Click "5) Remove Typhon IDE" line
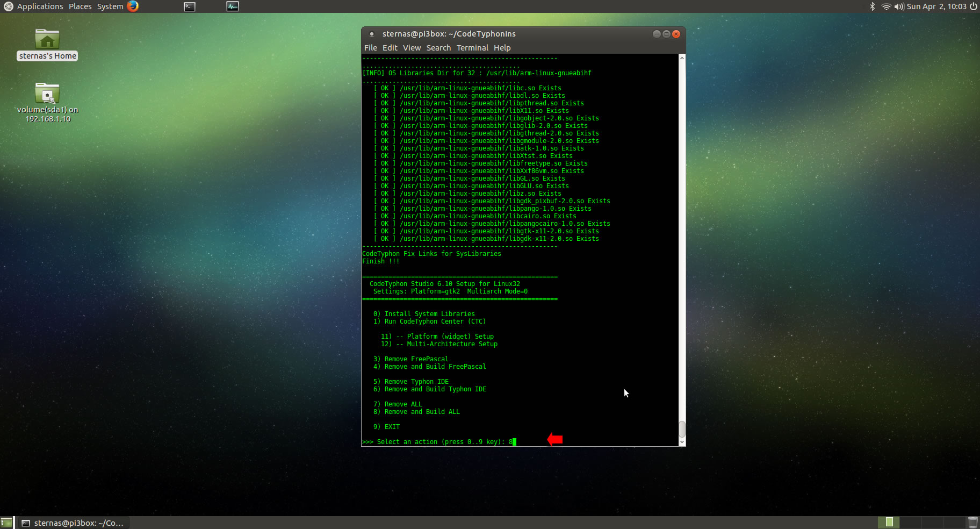Image resolution: width=980 pixels, height=529 pixels. coord(410,382)
